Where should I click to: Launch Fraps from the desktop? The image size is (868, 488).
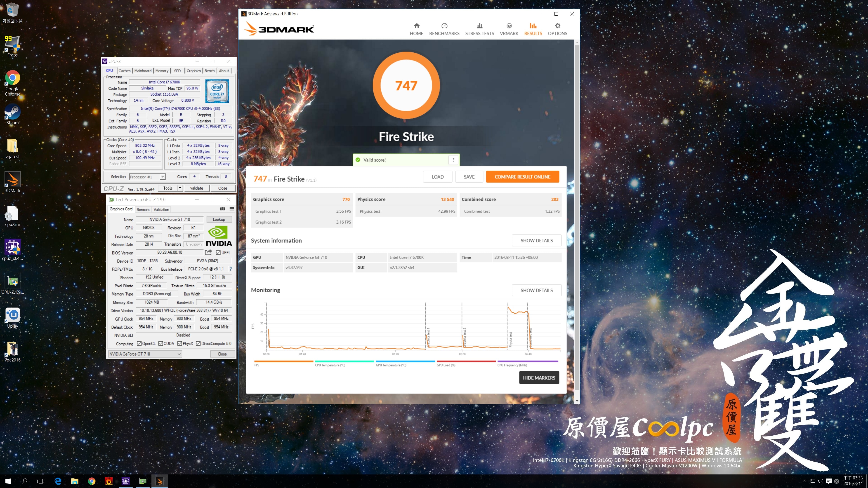coord(12,46)
